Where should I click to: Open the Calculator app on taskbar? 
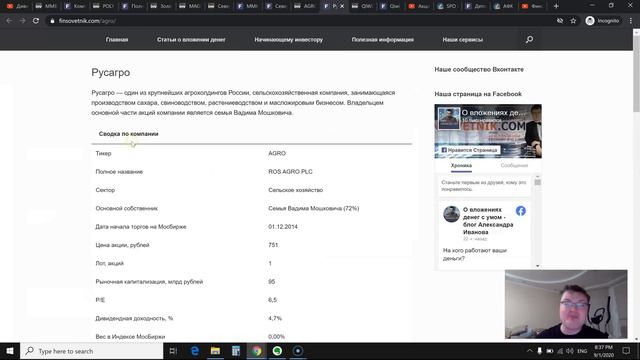click(x=236, y=351)
